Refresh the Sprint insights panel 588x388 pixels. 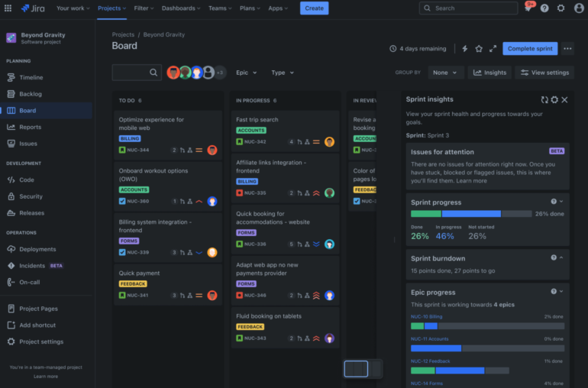544,99
